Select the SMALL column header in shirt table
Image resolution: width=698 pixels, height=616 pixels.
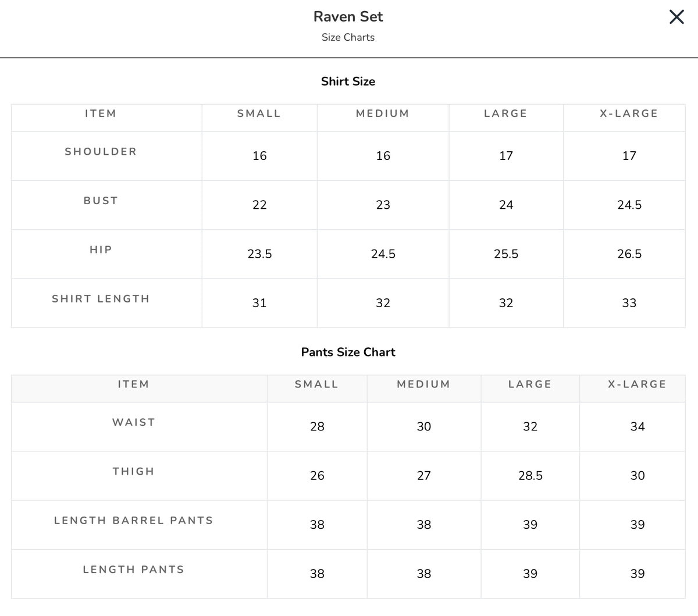coord(259,113)
